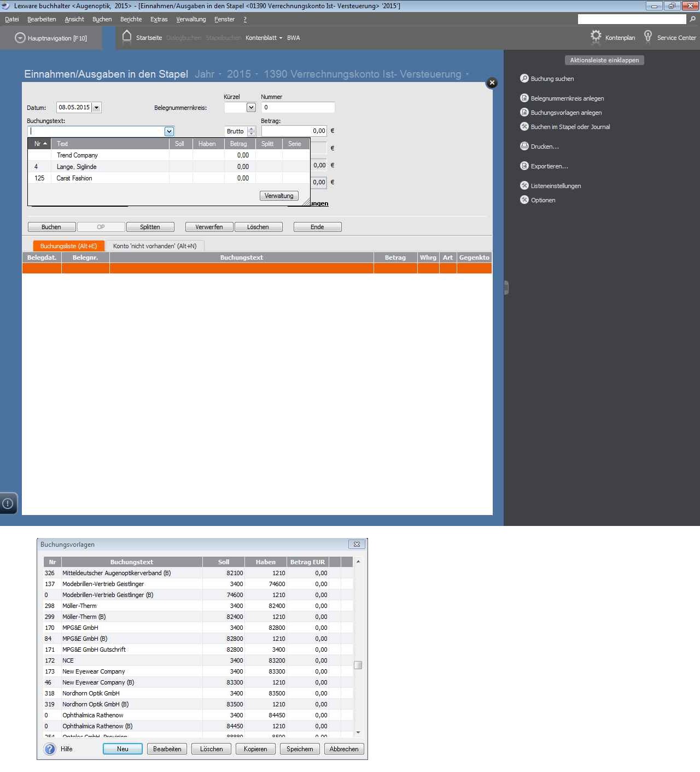This screenshot has width=700, height=772.
Task: Click the Buchungsvorlagen anlegen icon
Action: tap(524, 112)
